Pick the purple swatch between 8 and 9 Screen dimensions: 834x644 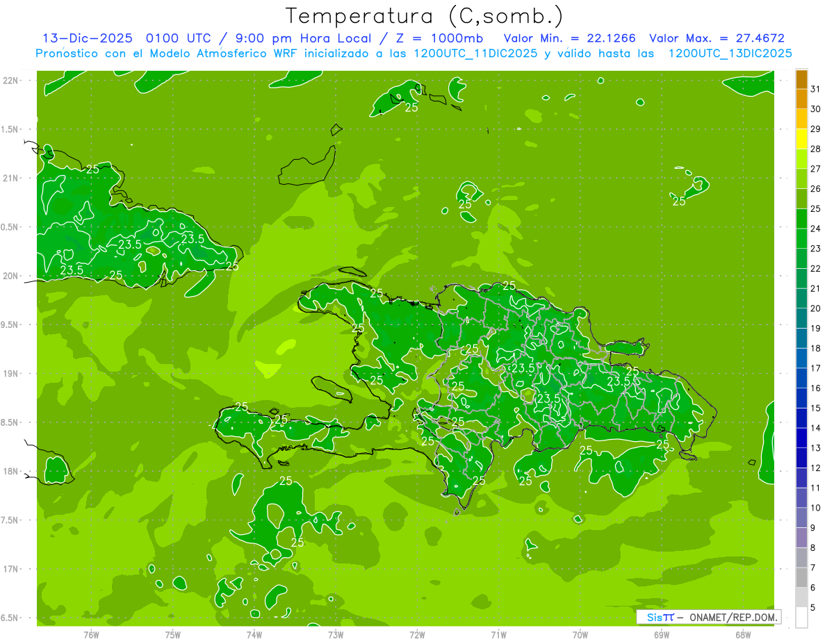click(801, 538)
